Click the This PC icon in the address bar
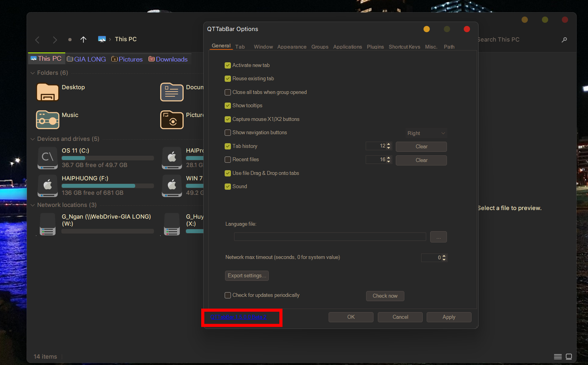The height and width of the screenshot is (365, 588). tap(102, 39)
